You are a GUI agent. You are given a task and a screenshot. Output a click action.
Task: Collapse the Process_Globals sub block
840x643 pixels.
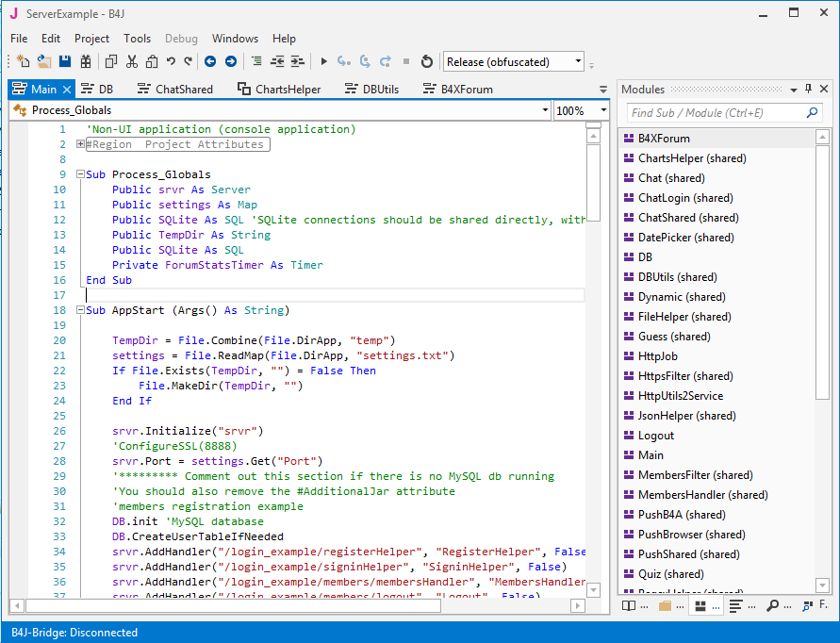(80, 174)
